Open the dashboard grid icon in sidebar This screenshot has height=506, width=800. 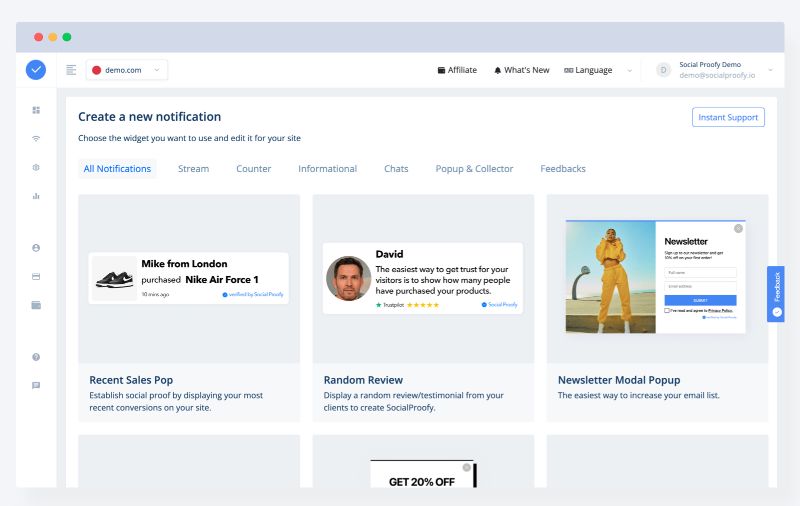(x=36, y=110)
